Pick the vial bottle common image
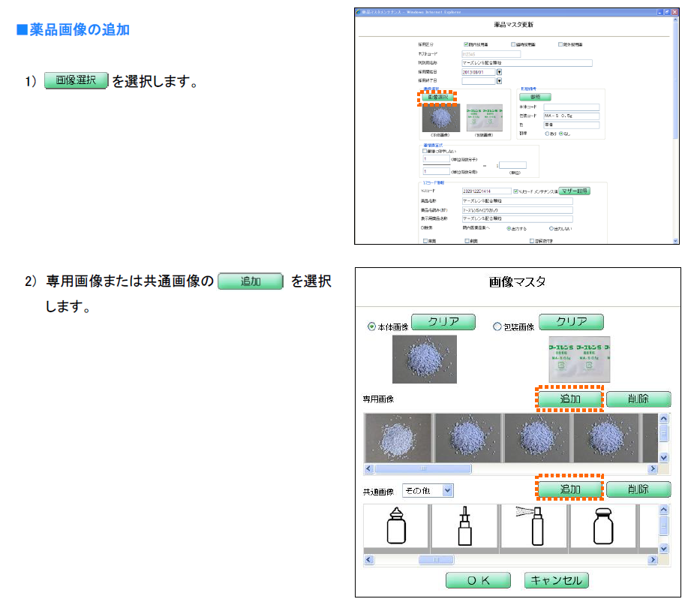 click(x=602, y=527)
